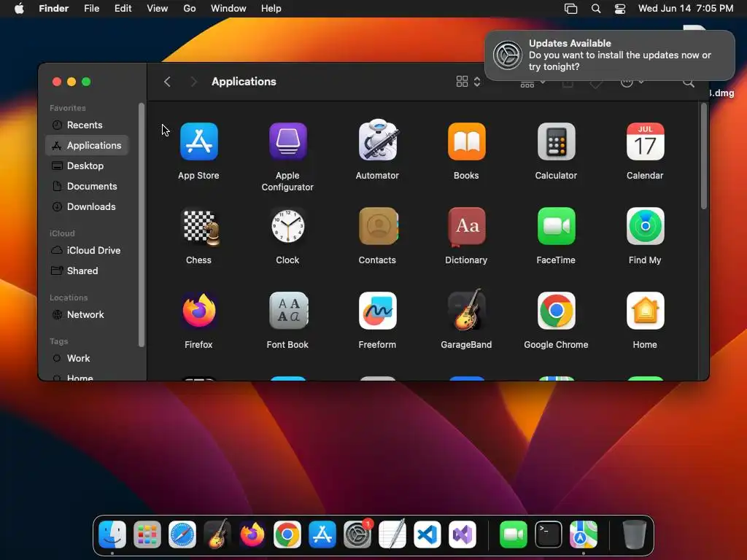
Task: Open the Go menu
Action: click(190, 9)
